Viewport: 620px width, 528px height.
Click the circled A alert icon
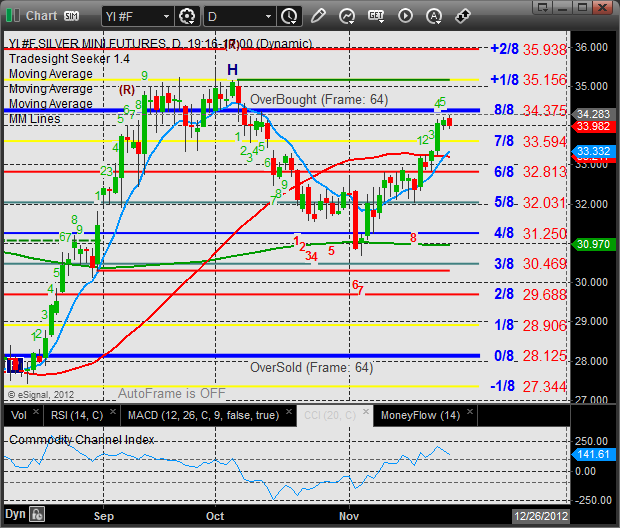(x=434, y=16)
